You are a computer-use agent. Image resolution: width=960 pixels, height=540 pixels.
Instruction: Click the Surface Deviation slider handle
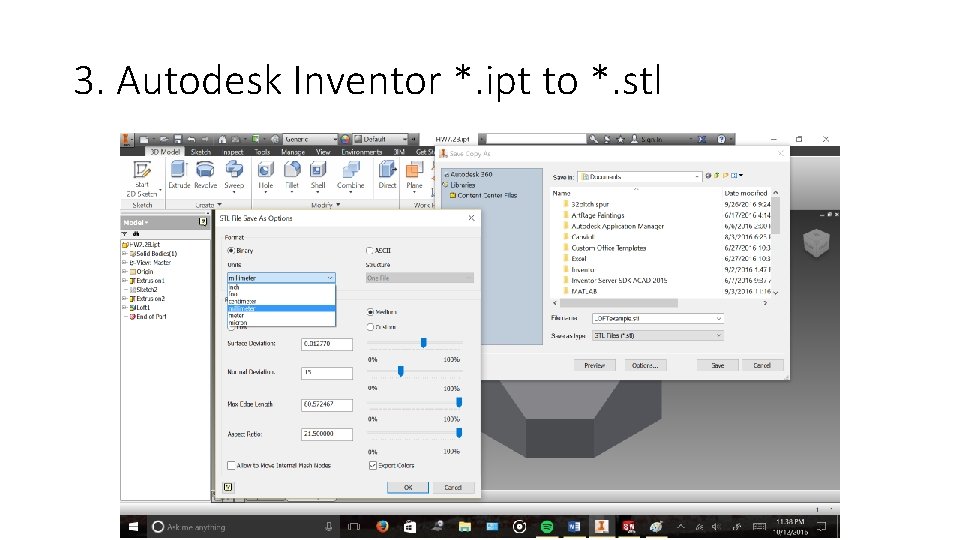[x=423, y=343]
